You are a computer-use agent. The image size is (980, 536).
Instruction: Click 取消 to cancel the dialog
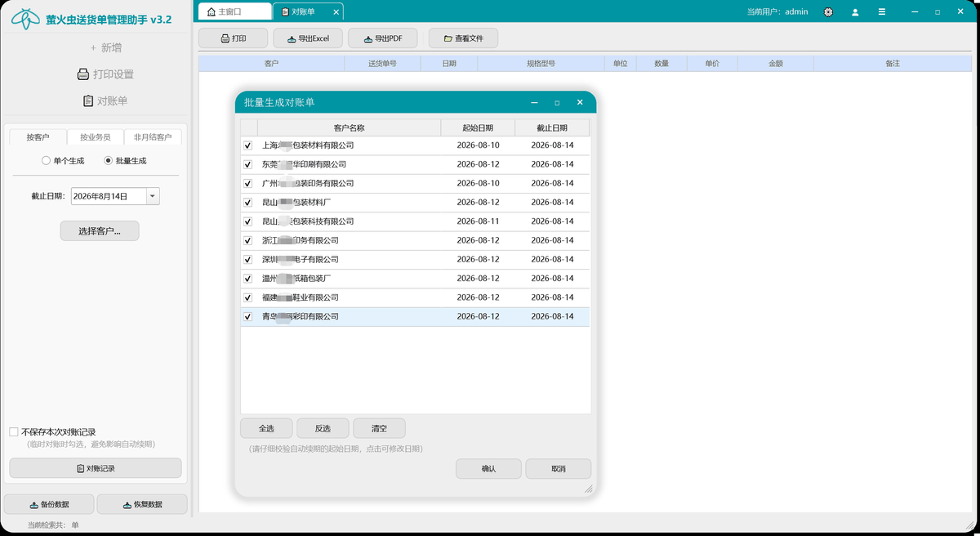point(559,468)
